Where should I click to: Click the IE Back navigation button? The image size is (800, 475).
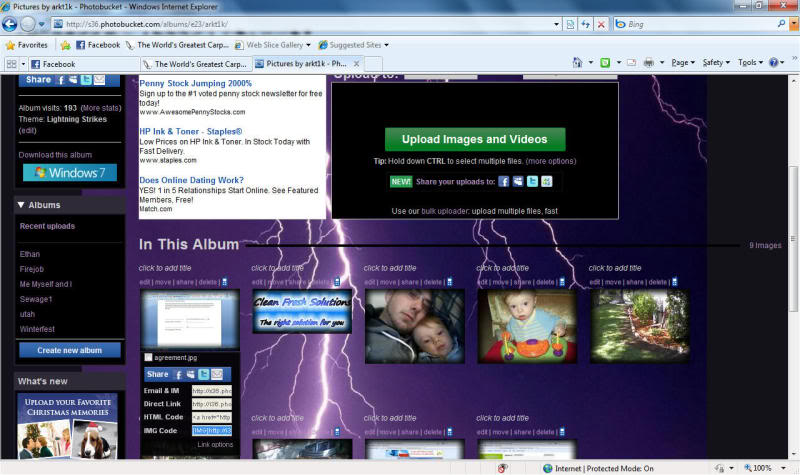tap(12, 23)
